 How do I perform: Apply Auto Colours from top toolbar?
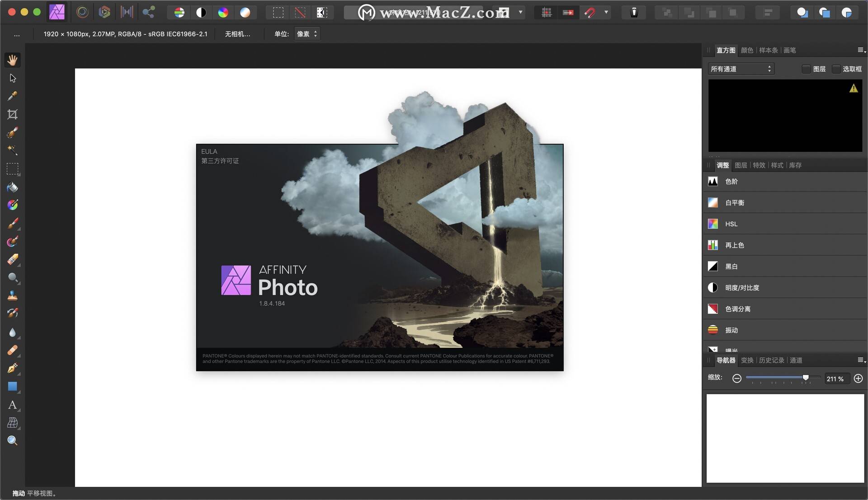(223, 13)
